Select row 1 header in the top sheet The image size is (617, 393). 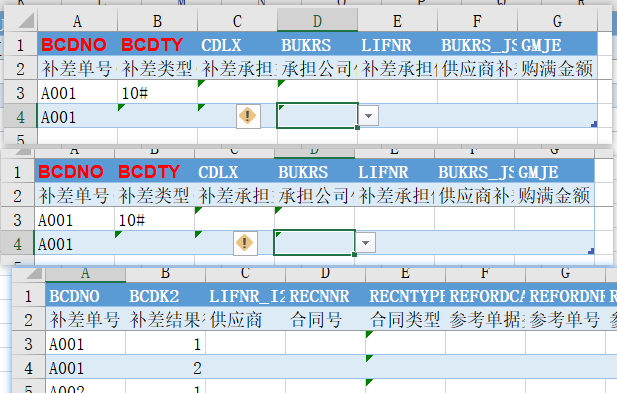tap(20, 44)
